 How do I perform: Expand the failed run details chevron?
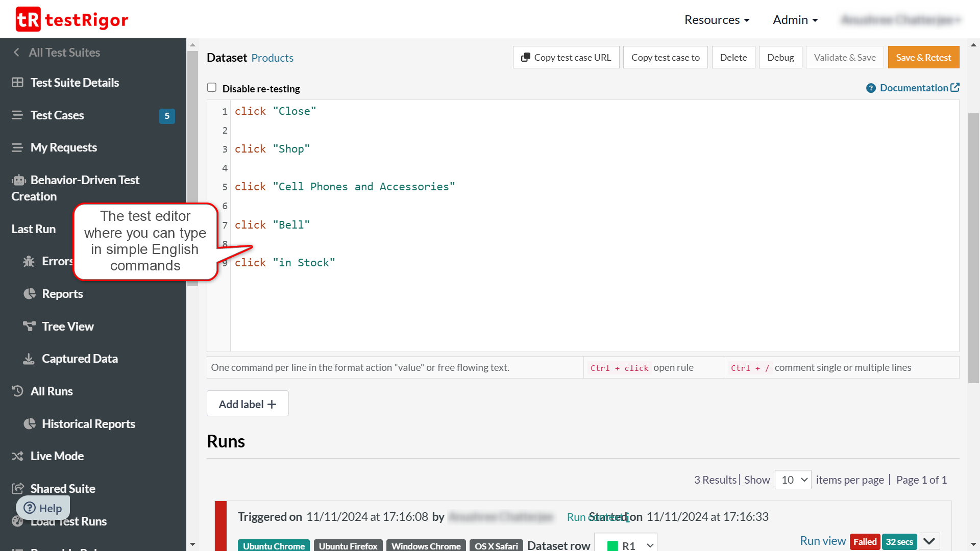click(929, 541)
